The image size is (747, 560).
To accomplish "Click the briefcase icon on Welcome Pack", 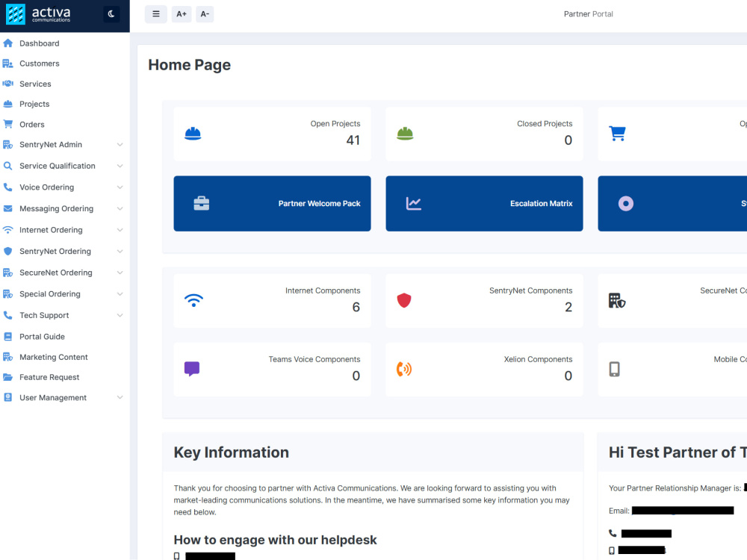I will tap(202, 203).
